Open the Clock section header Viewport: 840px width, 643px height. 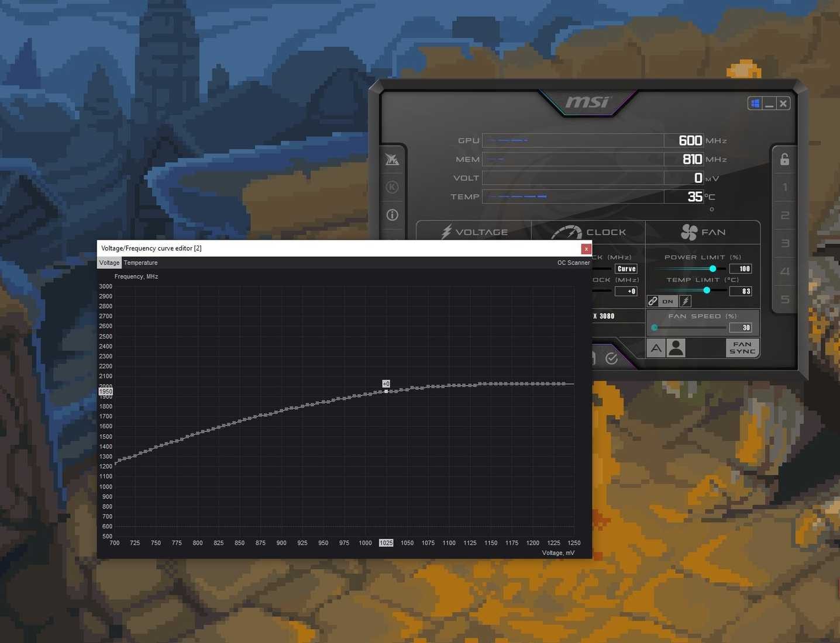pos(587,232)
